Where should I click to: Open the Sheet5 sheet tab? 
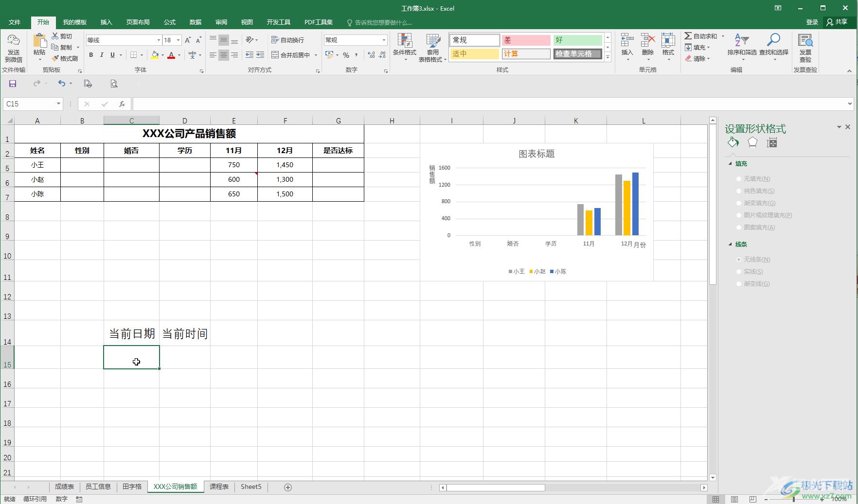click(251, 487)
